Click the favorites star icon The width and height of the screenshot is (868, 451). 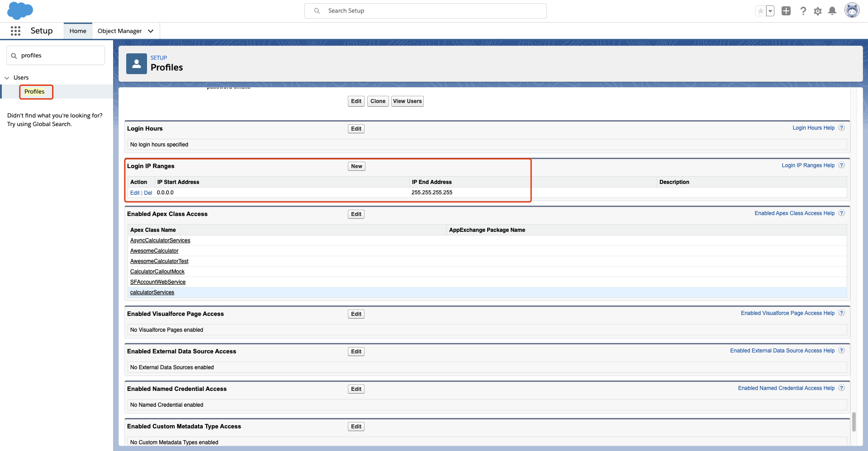pos(760,10)
